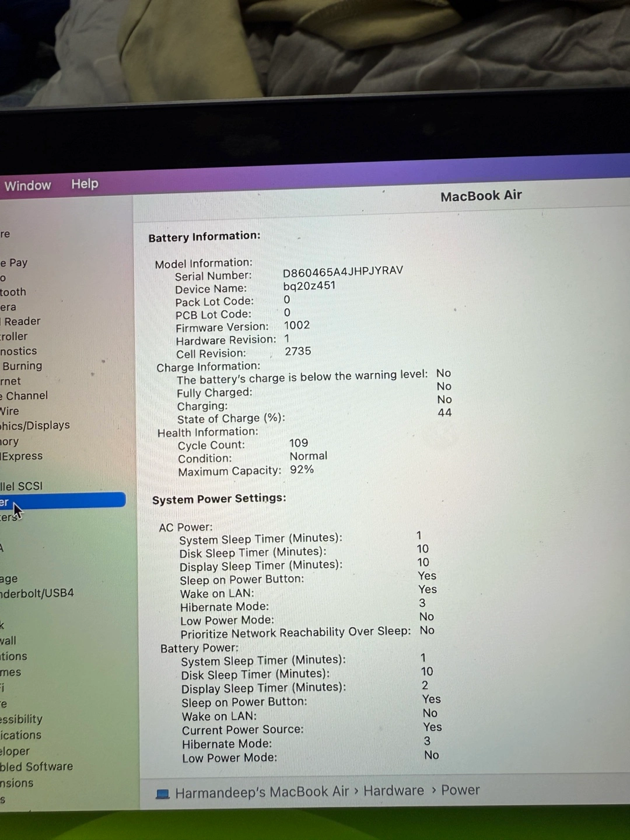Click the AC Power label
630x840 pixels.
185,527
